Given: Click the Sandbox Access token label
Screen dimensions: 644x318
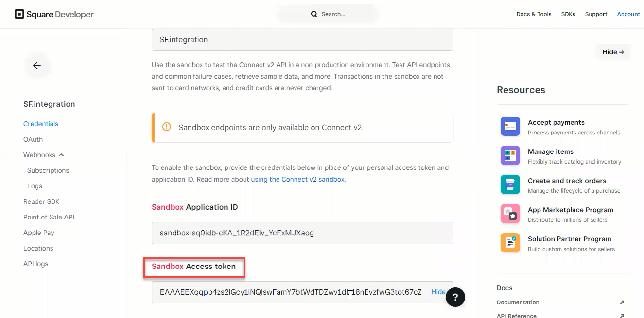Looking at the screenshot, I should [193, 266].
